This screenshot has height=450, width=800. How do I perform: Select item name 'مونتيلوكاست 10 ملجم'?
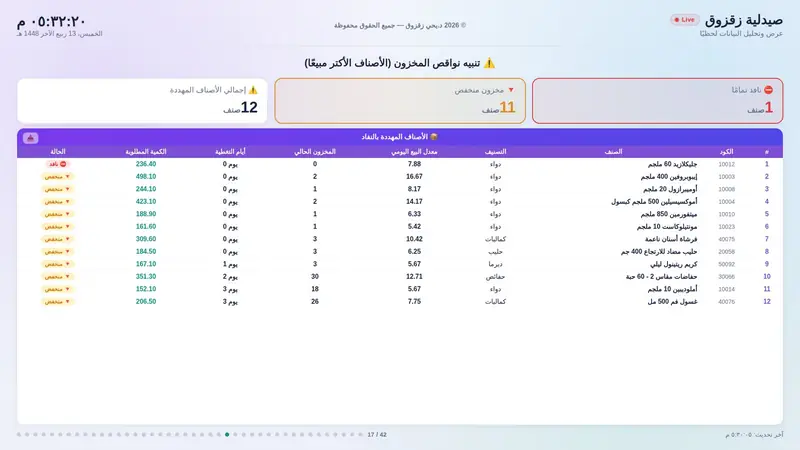(667, 227)
